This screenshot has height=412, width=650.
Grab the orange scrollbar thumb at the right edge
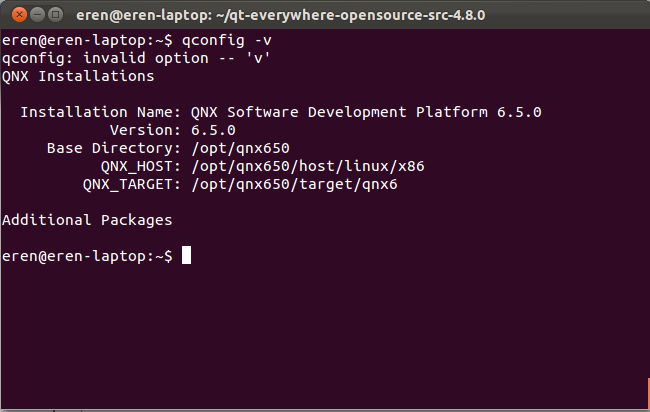tap(646, 396)
